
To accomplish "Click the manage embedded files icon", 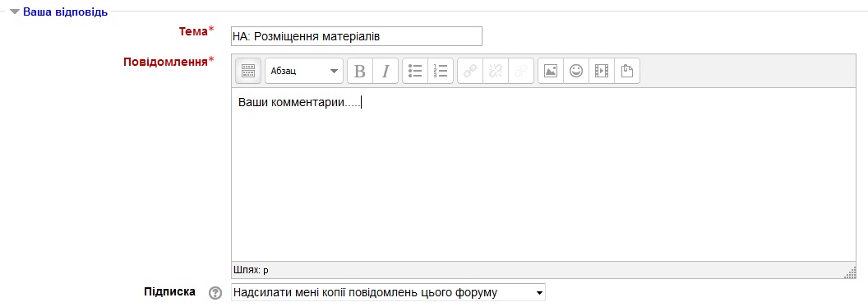I will coord(627,71).
